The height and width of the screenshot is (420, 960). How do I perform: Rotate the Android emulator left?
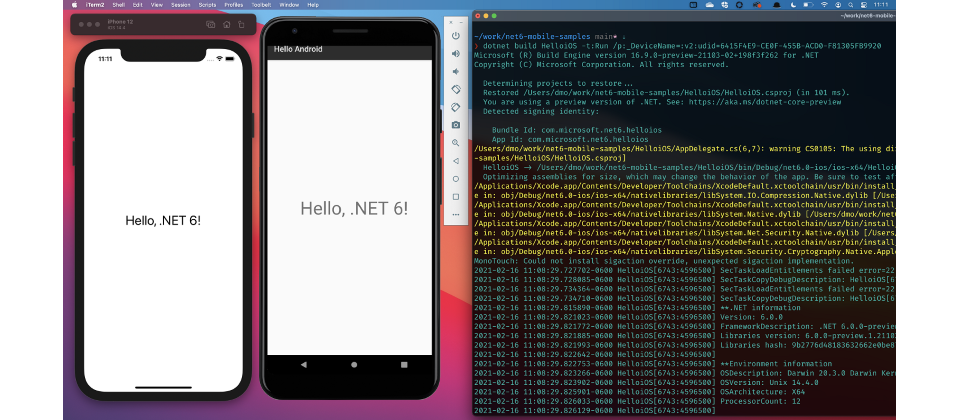(x=456, y=89)
